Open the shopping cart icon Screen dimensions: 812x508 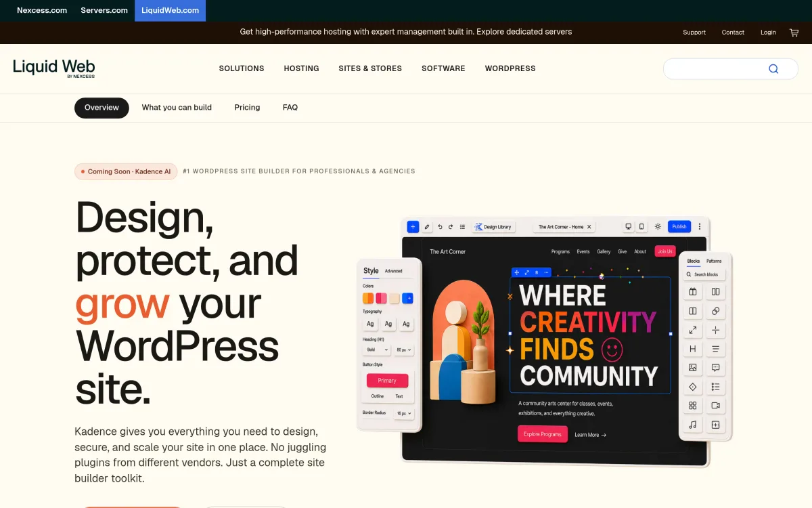coord(794,33)
